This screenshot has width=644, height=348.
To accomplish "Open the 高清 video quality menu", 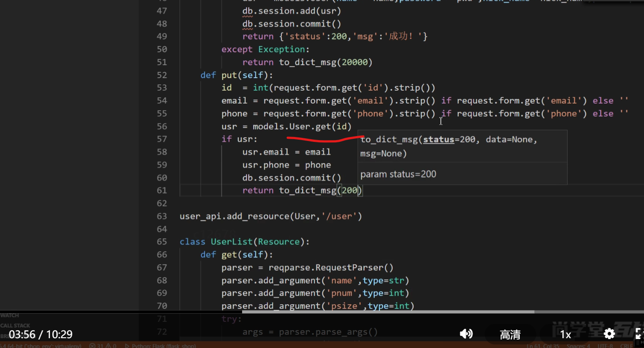I will (510, 334).
